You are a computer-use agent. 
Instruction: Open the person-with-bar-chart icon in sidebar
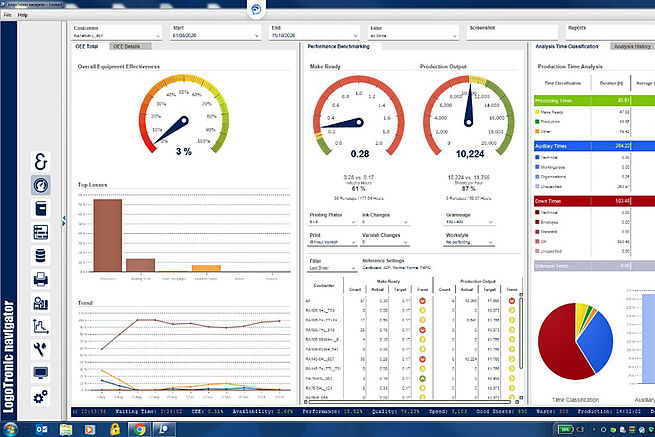click(x=41, y=302)
